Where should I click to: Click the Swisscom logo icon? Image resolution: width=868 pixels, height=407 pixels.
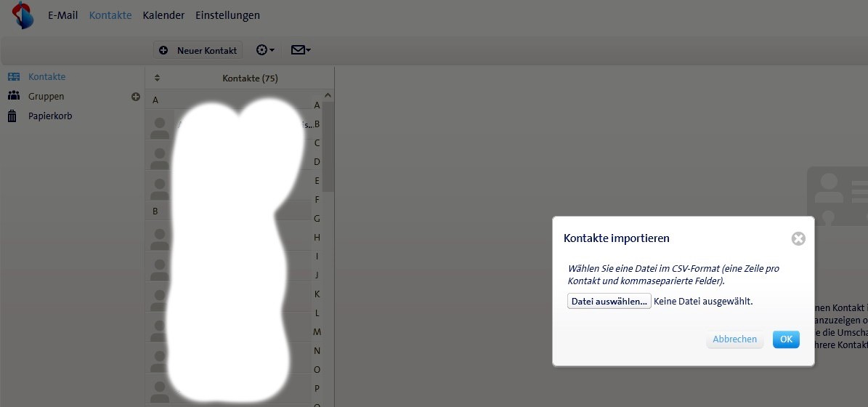click(23, 15)
